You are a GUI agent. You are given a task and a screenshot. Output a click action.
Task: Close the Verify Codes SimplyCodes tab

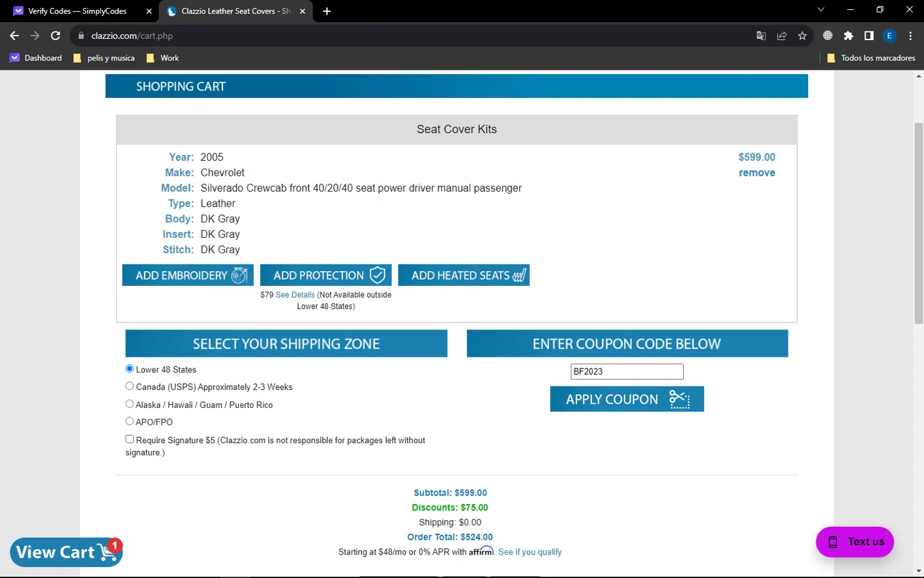149,11
